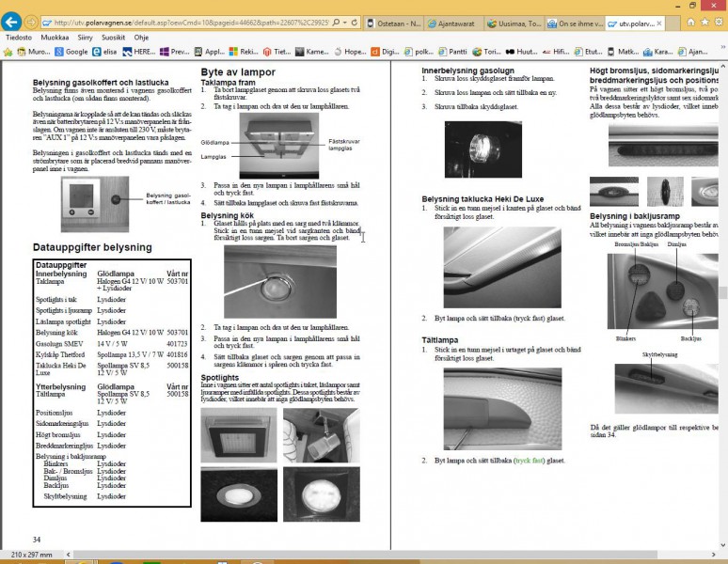728x564 pixels.
Task: Click the vertical scrollbar down arrow
Action: (722, 544)
